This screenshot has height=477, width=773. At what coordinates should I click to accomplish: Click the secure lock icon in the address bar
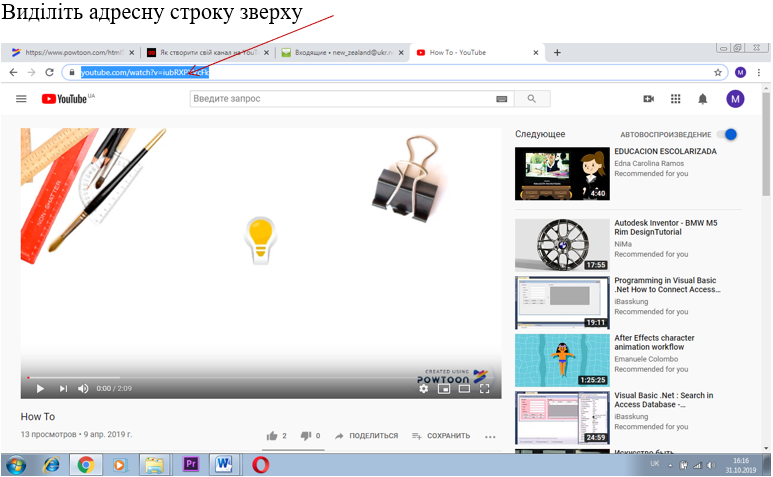(72, 72)
